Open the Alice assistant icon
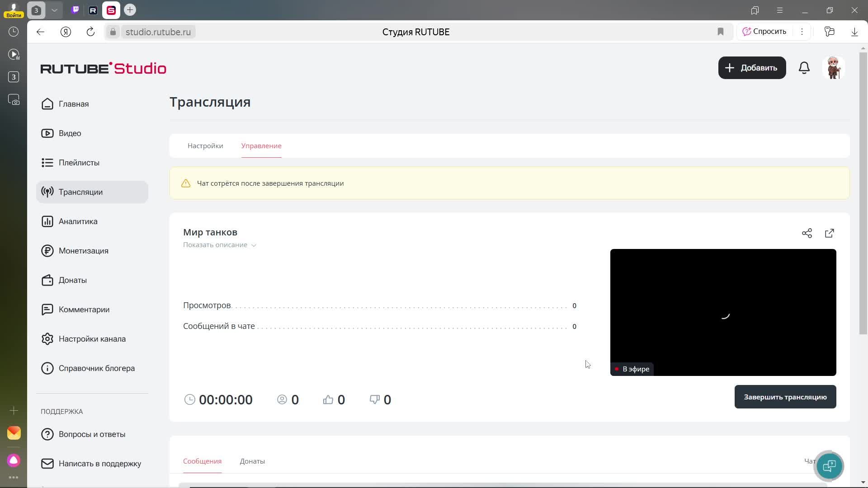Screen dimensions: 868x488 point(14,460)
